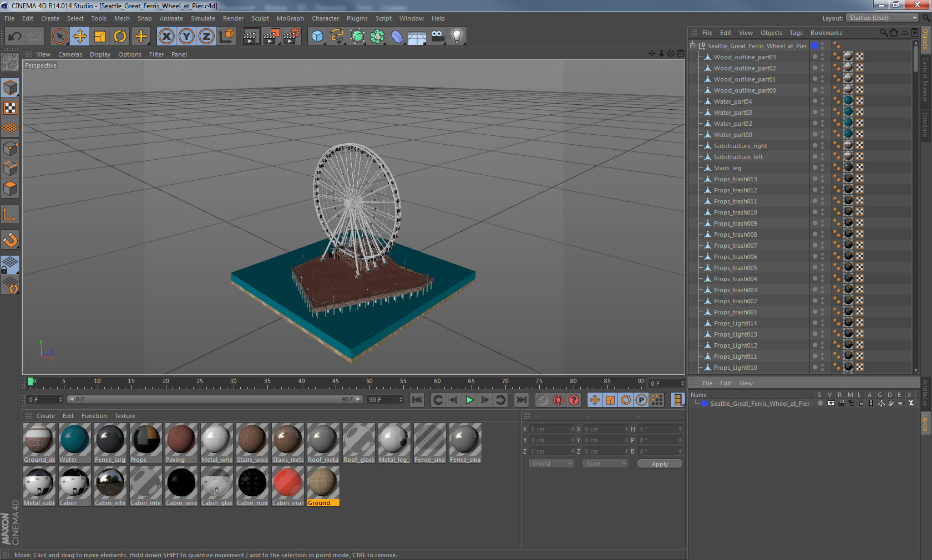Activate the Rotate tool
932x560 pixels.
(x=120, y=37)
